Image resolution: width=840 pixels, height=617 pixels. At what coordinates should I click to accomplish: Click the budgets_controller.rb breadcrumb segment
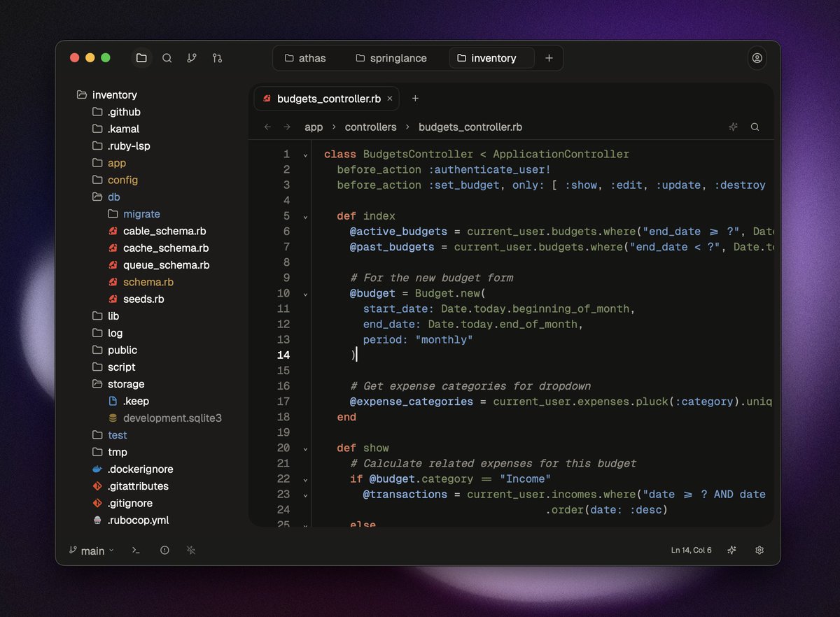click(x=470, y=127)
